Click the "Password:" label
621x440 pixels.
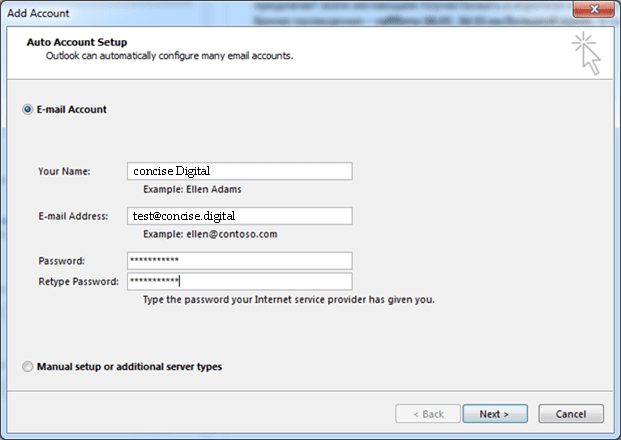[61, 260]
